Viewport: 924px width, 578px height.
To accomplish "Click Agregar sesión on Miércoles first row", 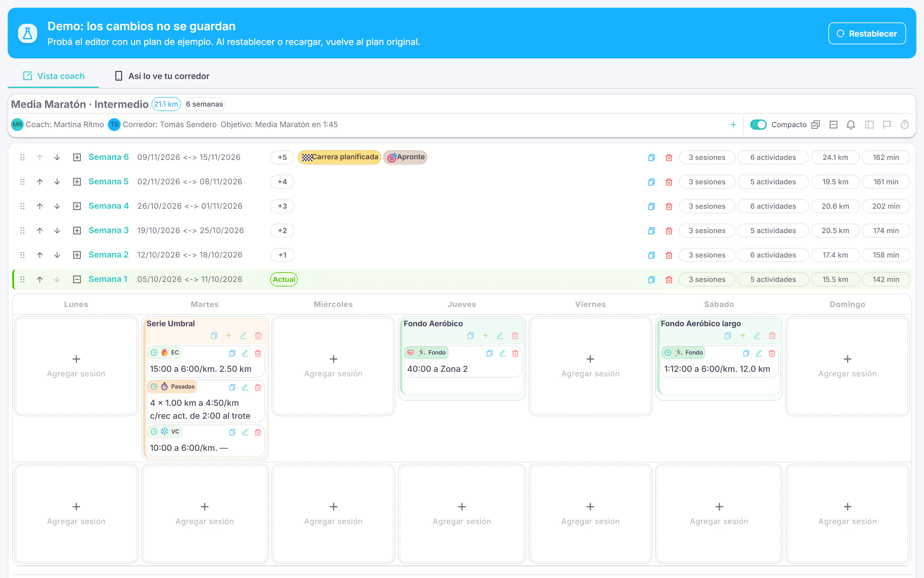I will click(333, 366).
